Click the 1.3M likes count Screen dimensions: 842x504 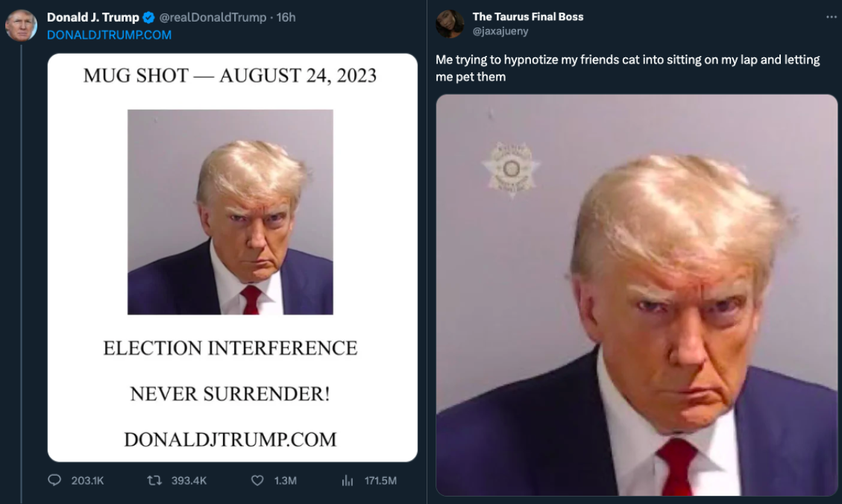285,480
